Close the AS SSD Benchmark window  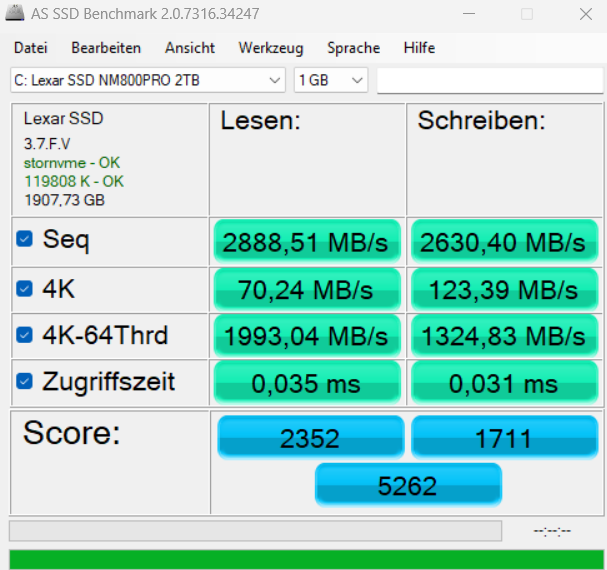click(x=586, y=14)
